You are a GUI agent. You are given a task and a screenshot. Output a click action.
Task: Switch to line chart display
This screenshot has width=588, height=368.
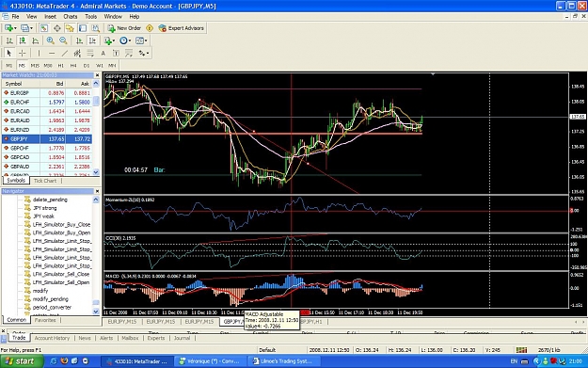35,40
